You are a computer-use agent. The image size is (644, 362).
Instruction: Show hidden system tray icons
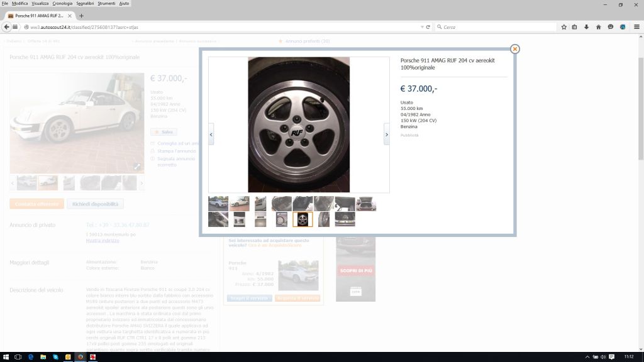coord(587,357)
